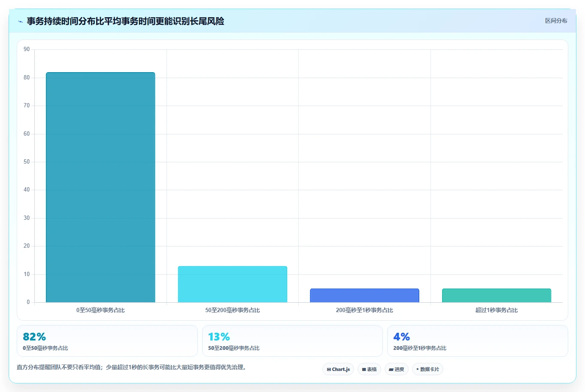Click the y-axis value 50
585x392 pixels.
[x=27, y=162]
